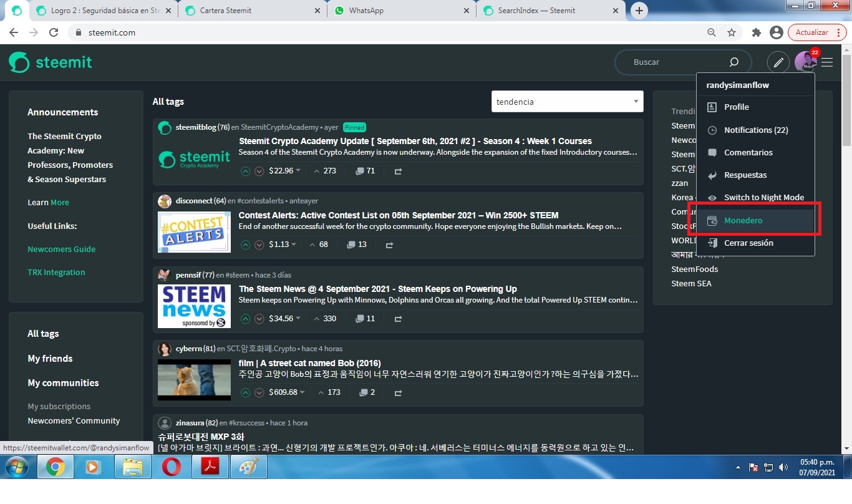Open Newcomers Guide link

pyautogui.click(x=62, y=249)
